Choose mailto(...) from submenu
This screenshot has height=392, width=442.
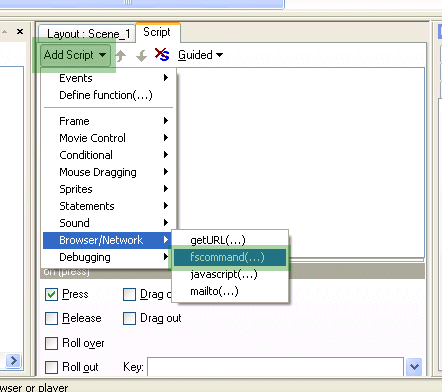point(230,291)
